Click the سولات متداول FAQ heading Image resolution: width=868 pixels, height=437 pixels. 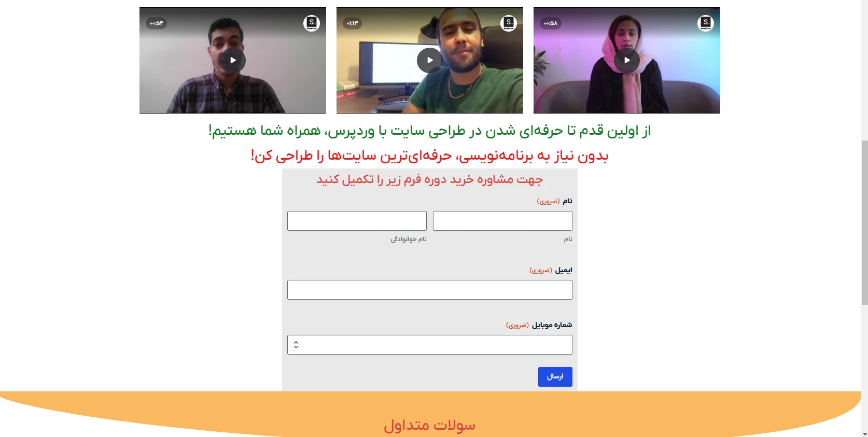(429, 426)
